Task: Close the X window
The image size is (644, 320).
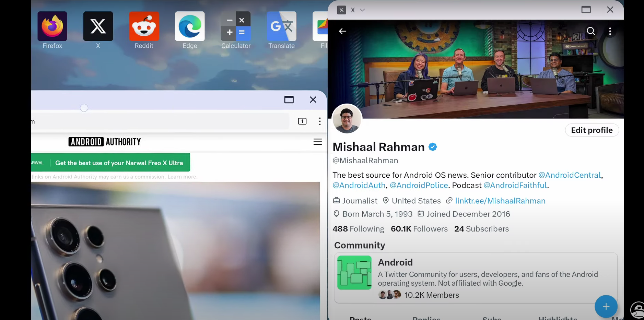Action: (x=610, y=10)
